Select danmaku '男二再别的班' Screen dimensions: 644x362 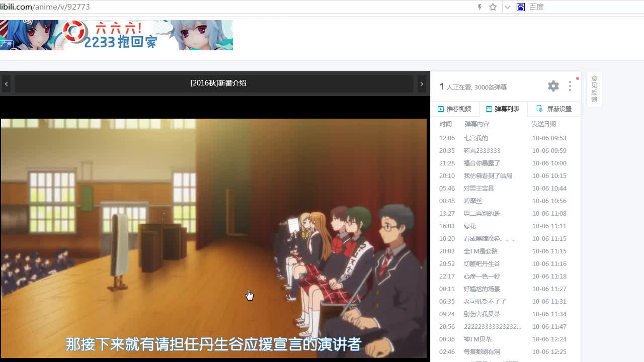point(482,214)
